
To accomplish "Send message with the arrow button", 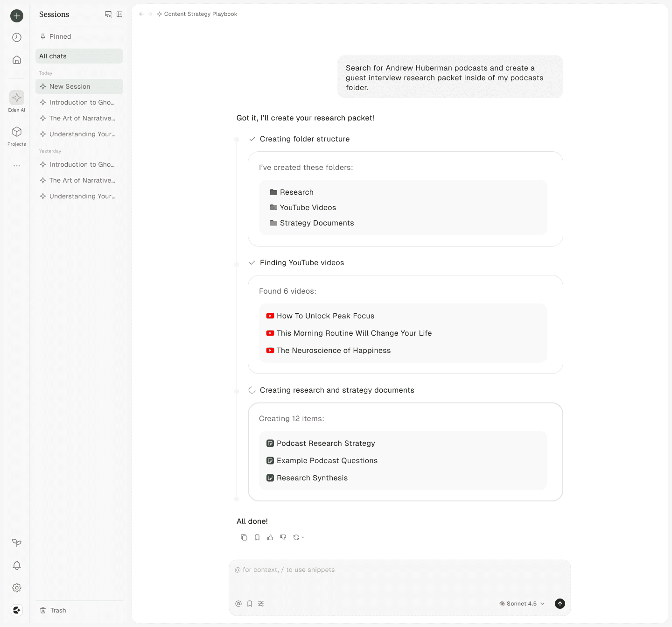I will [560, 604].
